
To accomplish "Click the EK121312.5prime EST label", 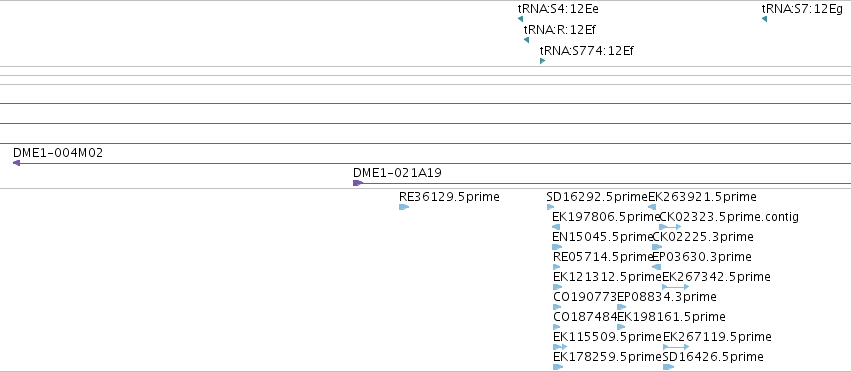I will tap(607, 277).
